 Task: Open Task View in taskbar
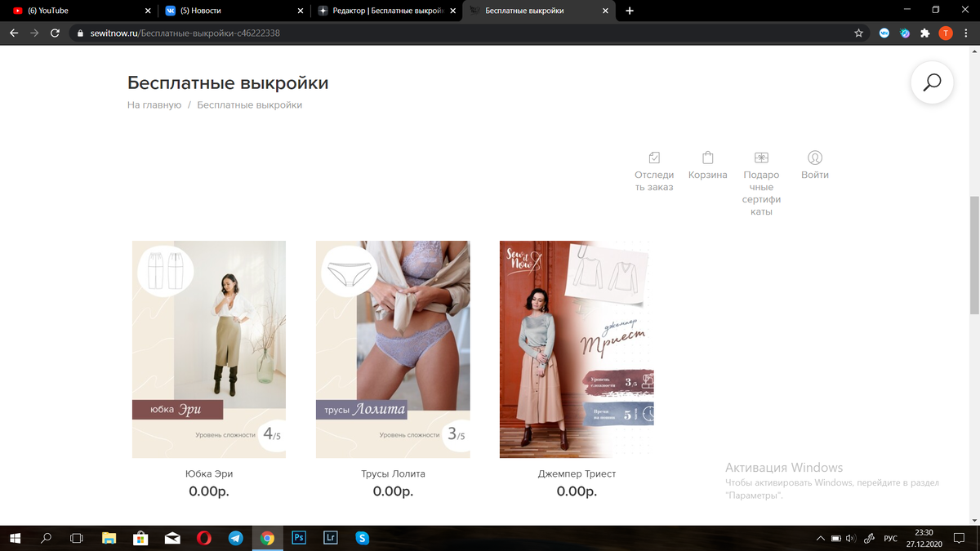click(x=77, y=539)
